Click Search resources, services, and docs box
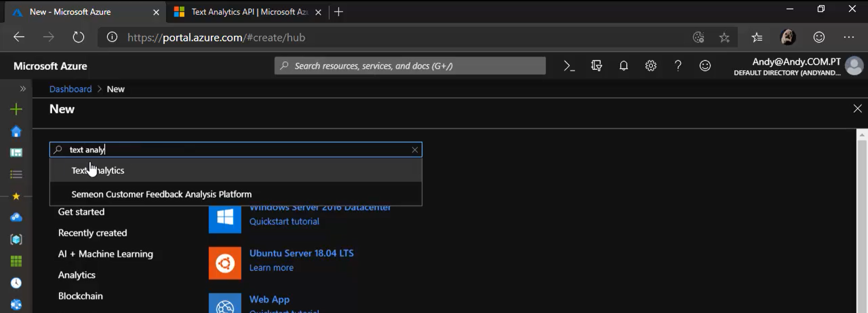This screenshot has height=313, width=868. click(x=410, y=66)
